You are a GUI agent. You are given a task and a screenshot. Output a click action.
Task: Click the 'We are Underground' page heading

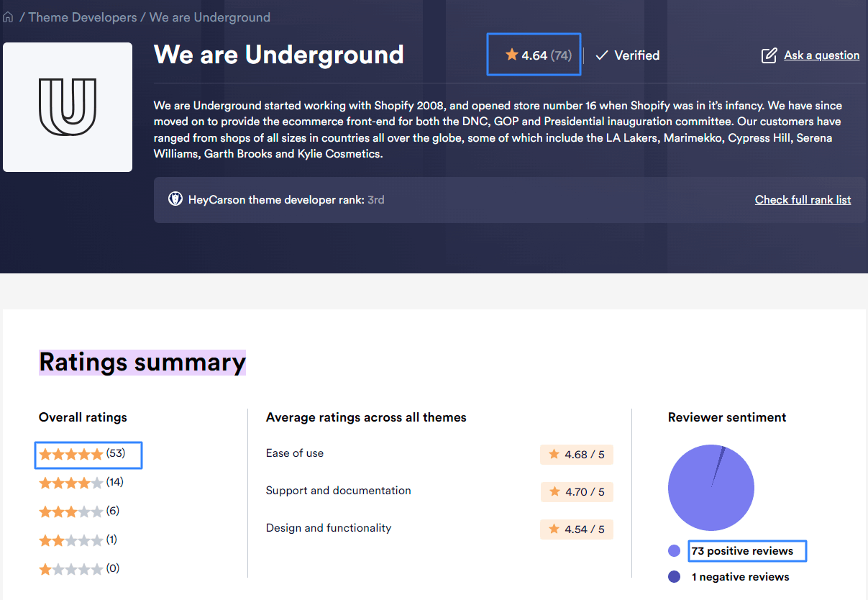click(x=279, y=55)
